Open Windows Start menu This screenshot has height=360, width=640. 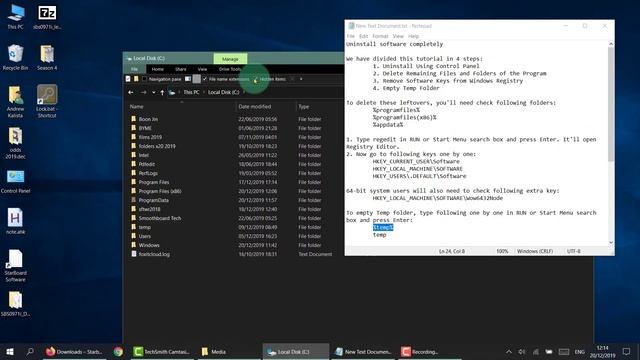(10, 351)
